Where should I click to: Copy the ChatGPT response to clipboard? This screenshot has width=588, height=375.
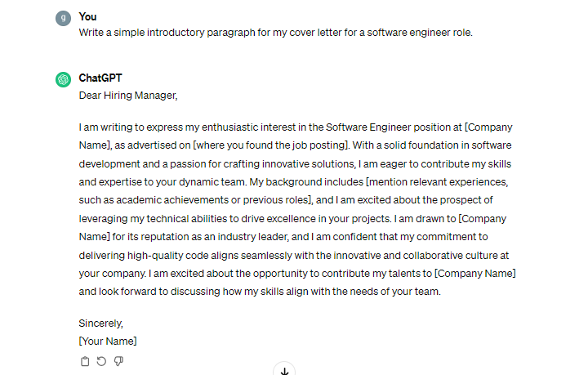[85, 361]
